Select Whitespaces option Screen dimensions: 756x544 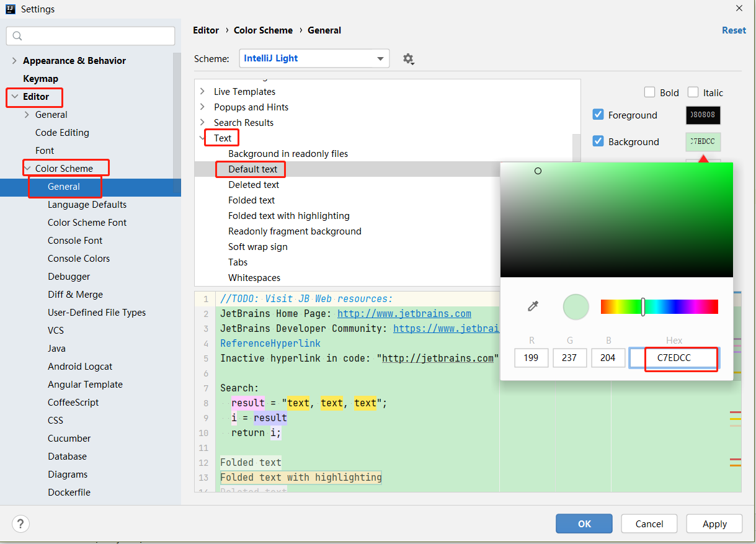tap(254, 278)
